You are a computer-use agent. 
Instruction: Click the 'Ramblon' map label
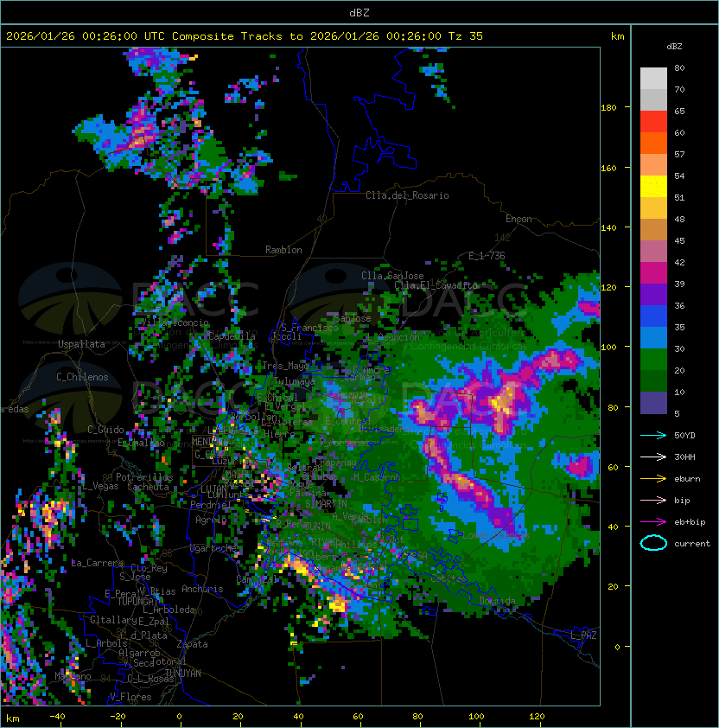click(x=283, y=250)
